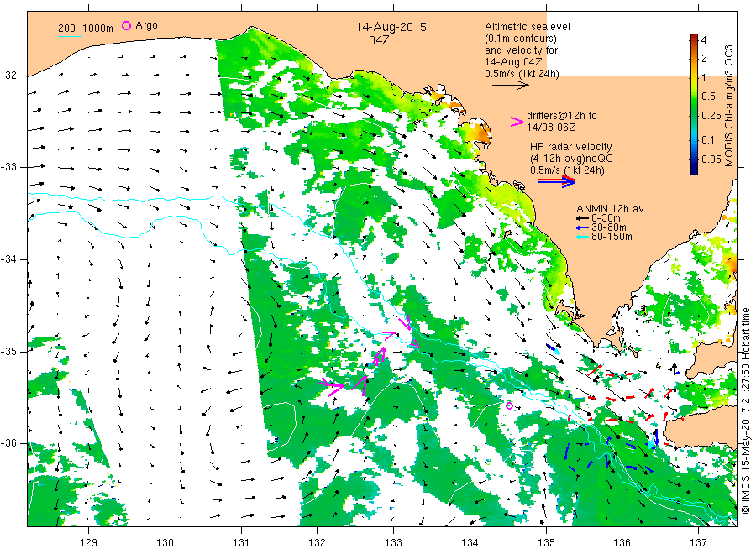Viewport: 756px width, 554px height.
Task: Click the '(0.1m contours)' text
Action: [520, 39]
